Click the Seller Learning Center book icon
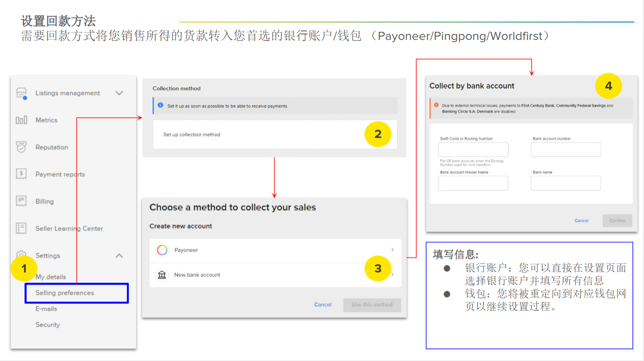644x361 pixels. (21, 228)
